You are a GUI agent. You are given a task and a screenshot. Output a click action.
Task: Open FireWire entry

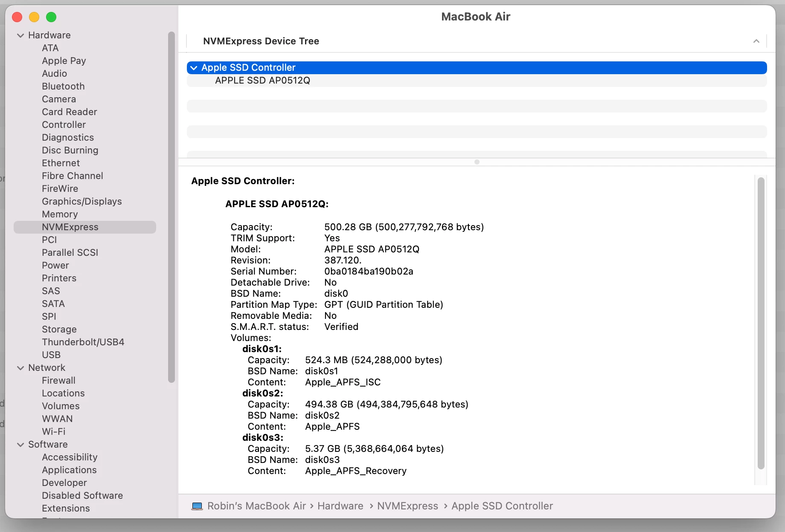(60, 189)
